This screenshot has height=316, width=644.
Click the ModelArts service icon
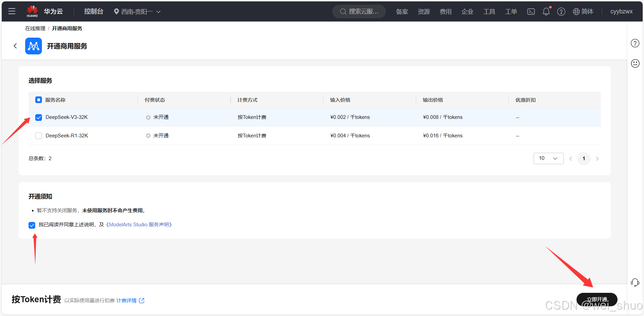pos(34,46)
